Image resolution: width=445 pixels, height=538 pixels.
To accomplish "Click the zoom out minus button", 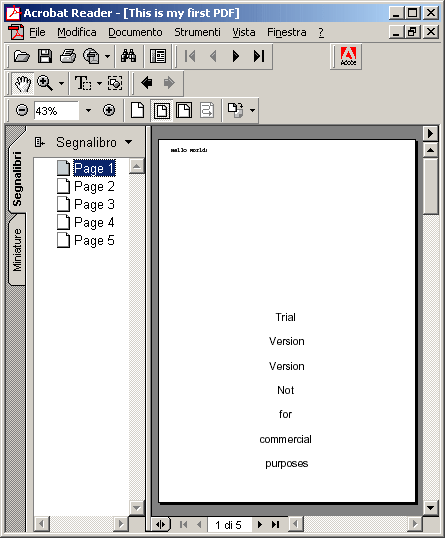I will point(22,110).
